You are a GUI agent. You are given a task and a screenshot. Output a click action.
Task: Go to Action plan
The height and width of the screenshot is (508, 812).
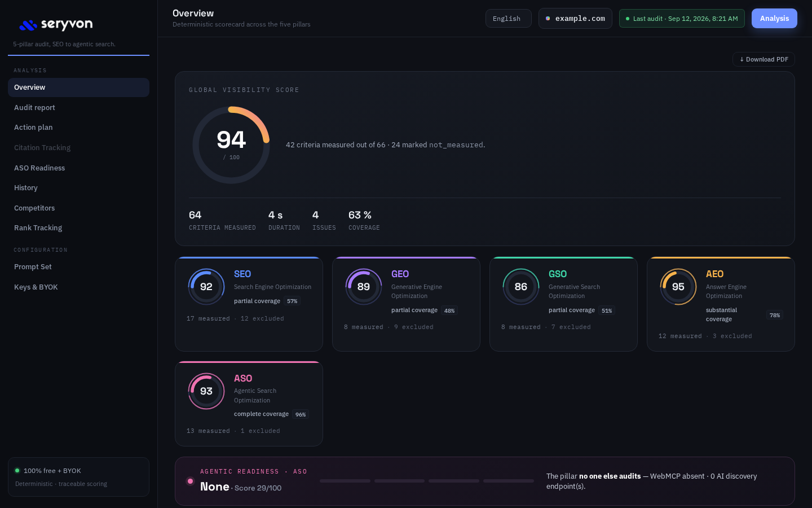78,128
